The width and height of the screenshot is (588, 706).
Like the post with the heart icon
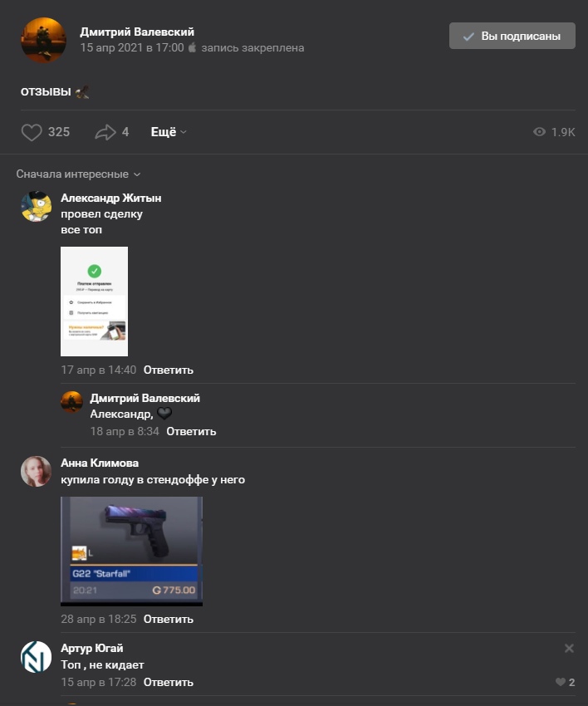coord(32,132)
